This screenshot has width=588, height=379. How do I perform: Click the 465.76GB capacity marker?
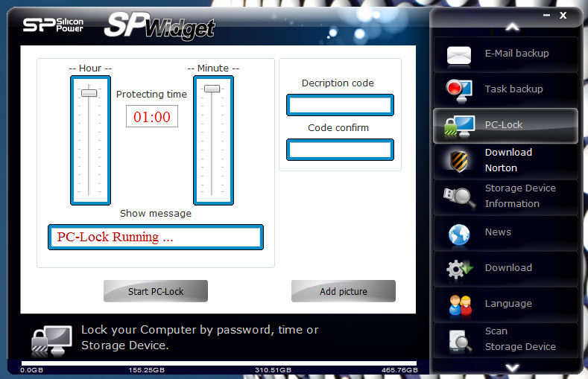[x=399, y=370]
